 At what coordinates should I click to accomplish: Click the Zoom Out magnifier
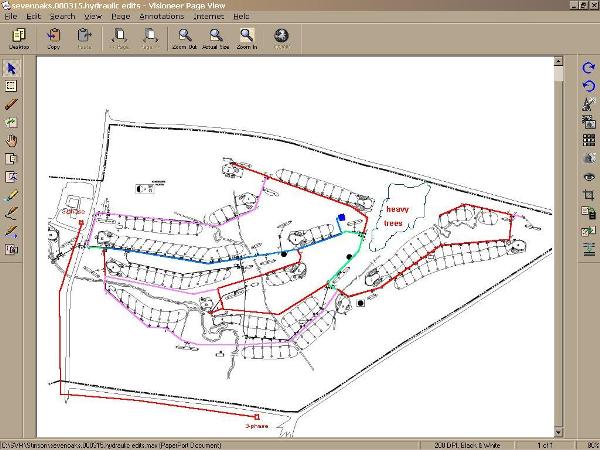184,38
